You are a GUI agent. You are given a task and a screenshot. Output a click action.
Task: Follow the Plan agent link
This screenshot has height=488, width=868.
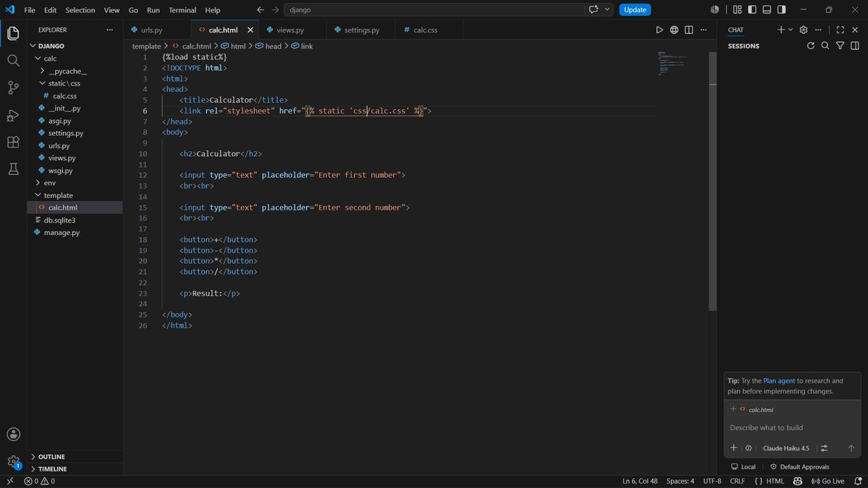tap(779, 380)
